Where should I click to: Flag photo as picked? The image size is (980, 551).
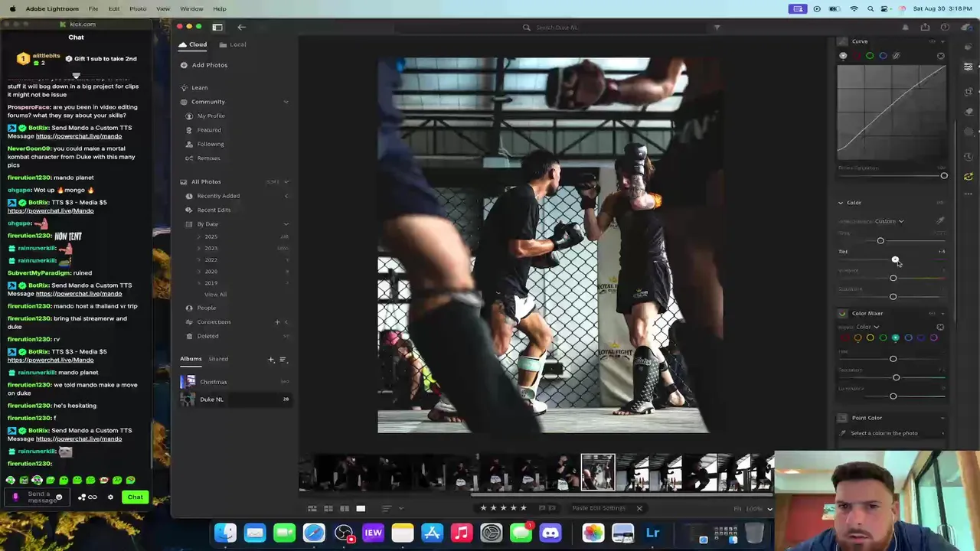(x=542, y=508)
